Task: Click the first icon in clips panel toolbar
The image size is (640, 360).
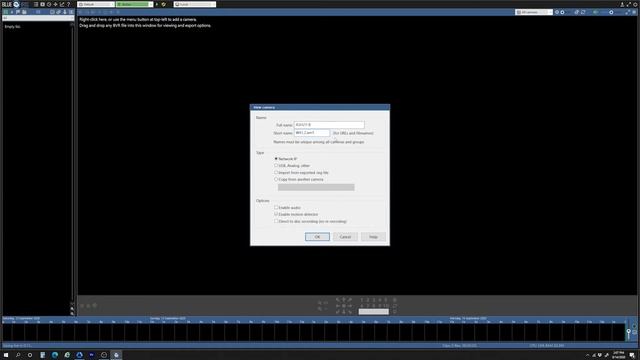Action: point(5,12)
